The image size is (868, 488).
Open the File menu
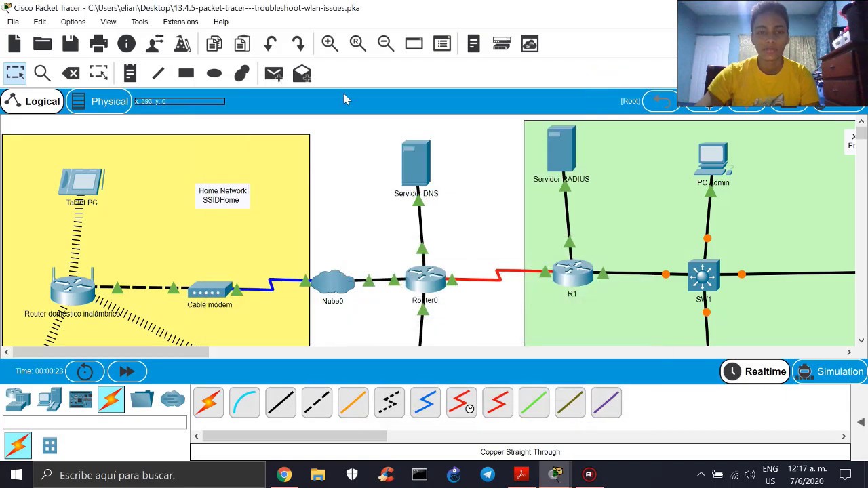point(13,22)
